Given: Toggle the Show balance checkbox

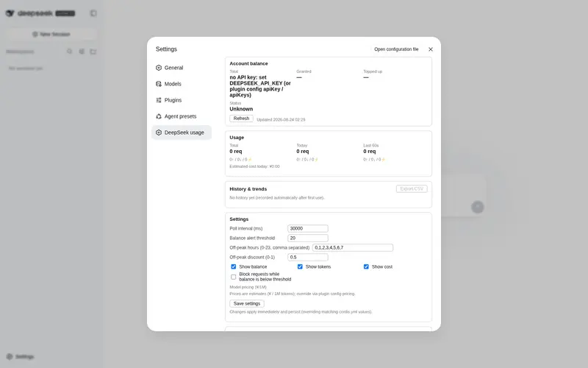Looking at the screenshot, I should [233, 266].
